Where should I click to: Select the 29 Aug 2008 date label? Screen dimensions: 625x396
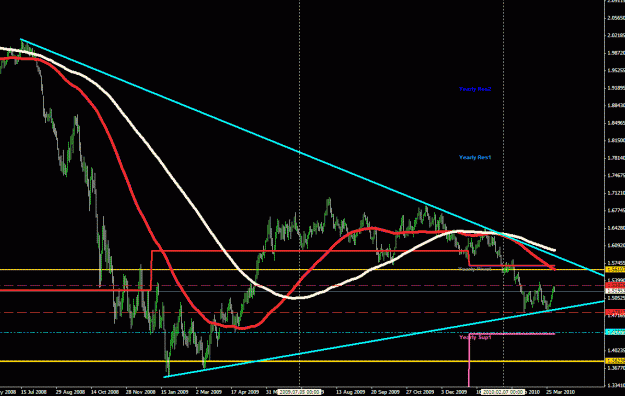(69, 392)
